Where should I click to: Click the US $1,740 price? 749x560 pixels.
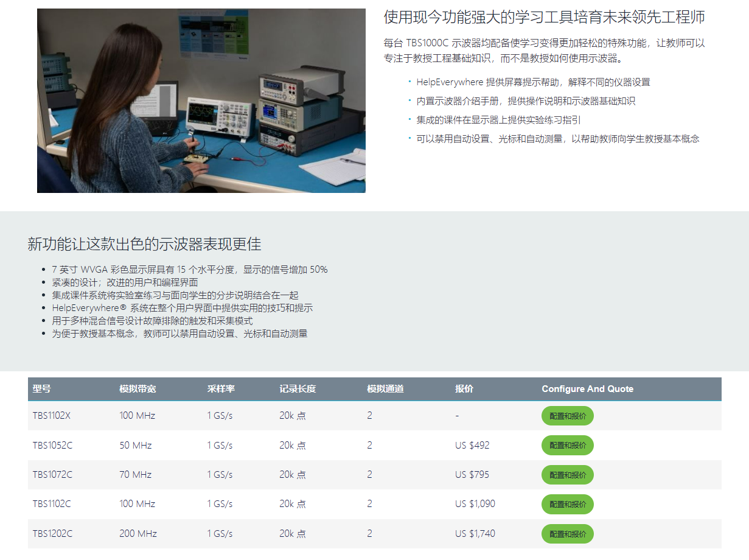[475, 534]
